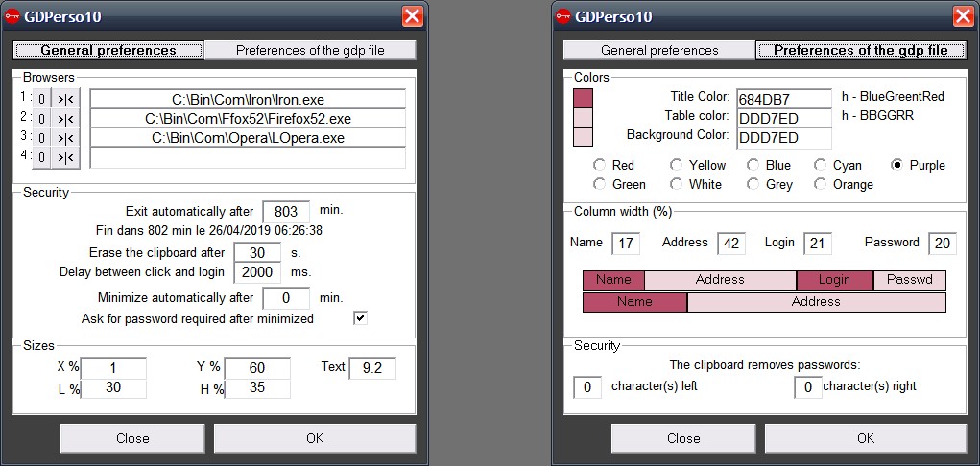980x466 pixels.
Task: Edit the Address column width field
Action: point(731,244)
